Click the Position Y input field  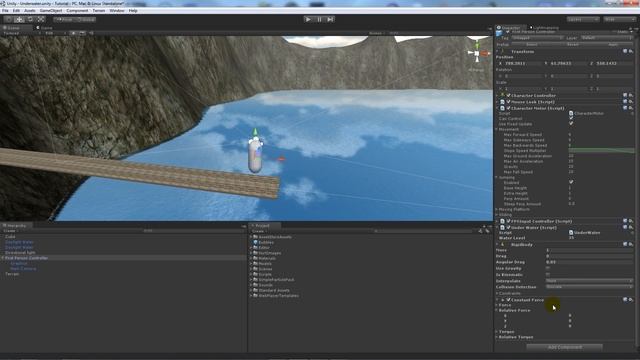coord(569,63)
